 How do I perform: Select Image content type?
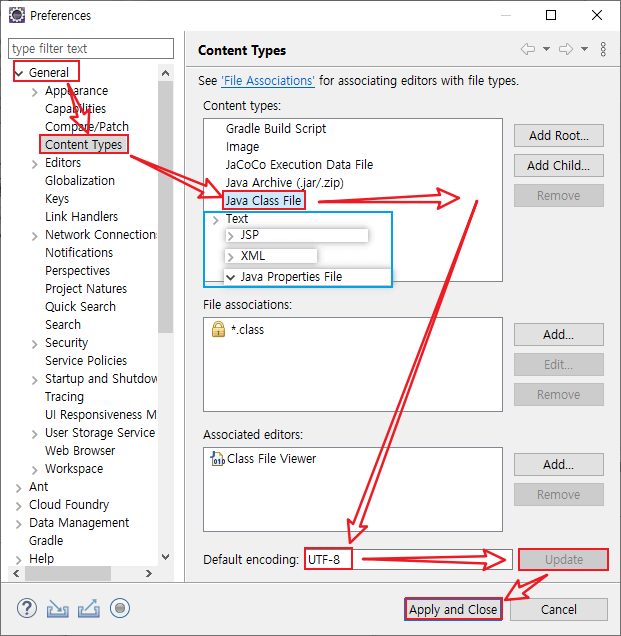pyautogui.click(x=243, y=146)
